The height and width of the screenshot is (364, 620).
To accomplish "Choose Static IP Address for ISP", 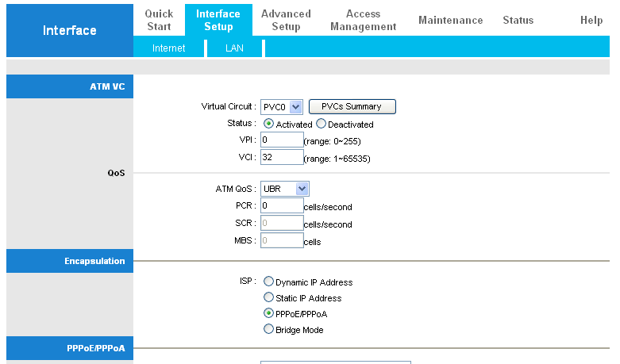I will pyautogui.click(x=268, y=297).
